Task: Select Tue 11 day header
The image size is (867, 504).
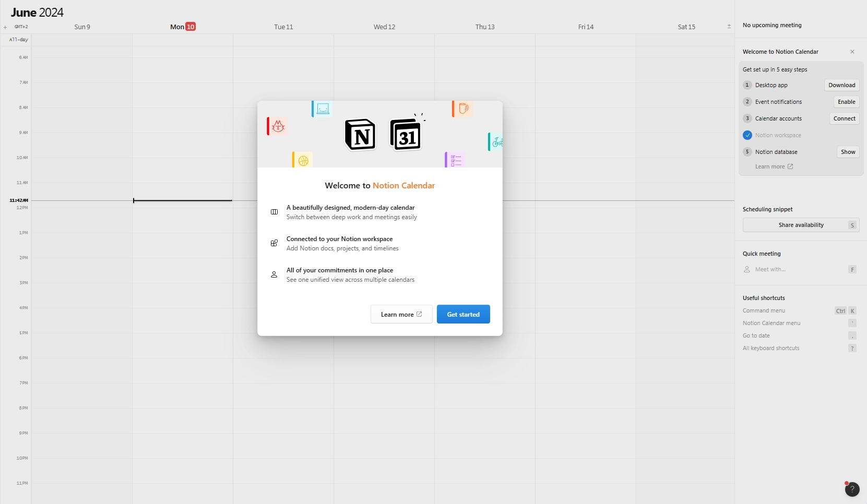Action: (283, 27)
